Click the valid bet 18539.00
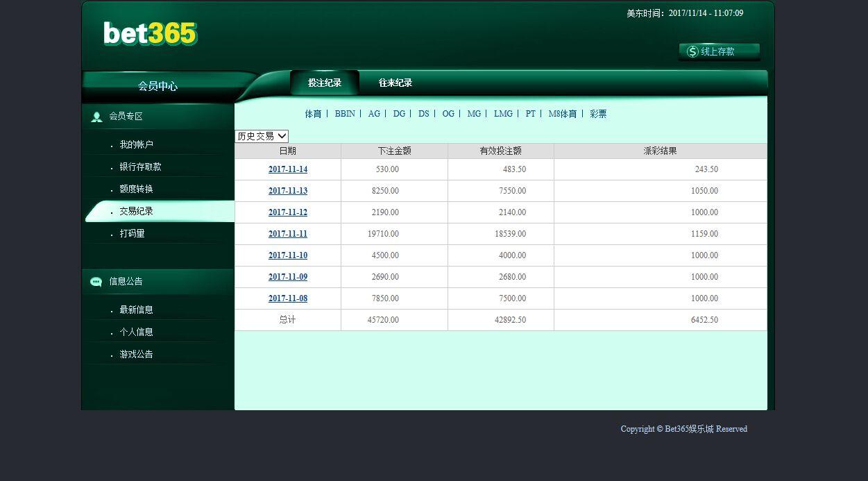The height and width of the screenshot is (481, 868). (x=510, y=234)
